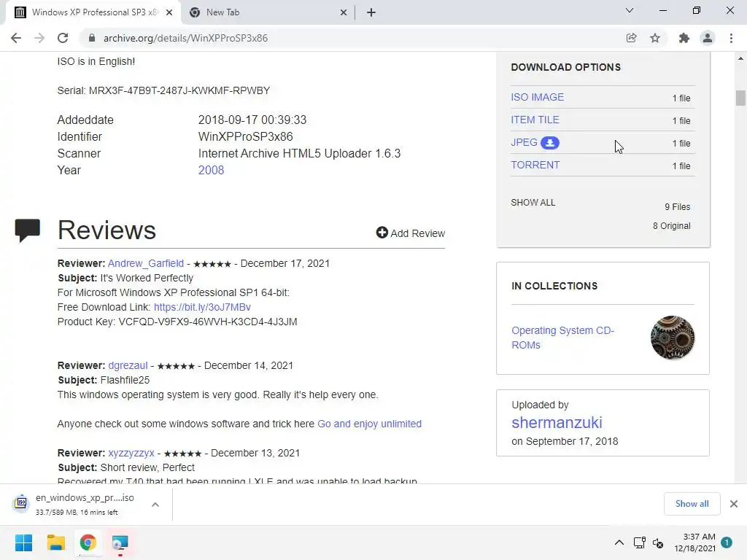The height and width of the screenshot is (560, 747).
Task: Click the gears collection thumbnail
Action: click(673, 338)
